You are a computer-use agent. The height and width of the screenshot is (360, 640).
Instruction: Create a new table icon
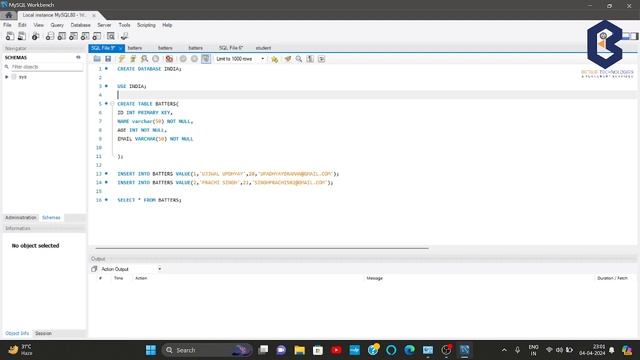(x=62, y=36)
